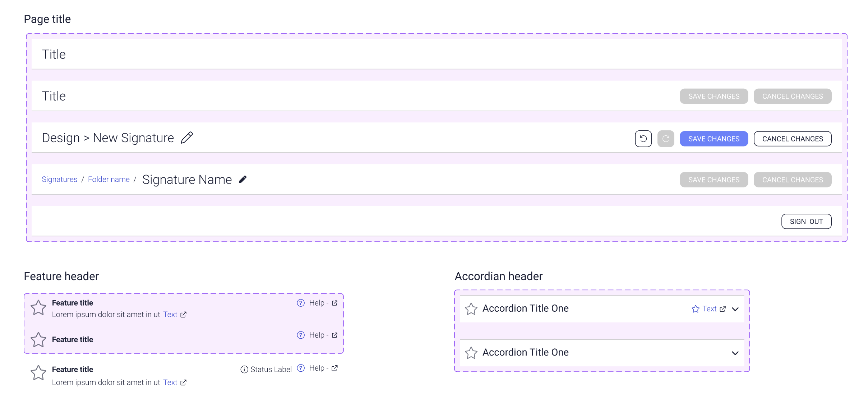868x413 pixels.
Task: Click the SIGN OUT button
Action: tap(806, 222)
